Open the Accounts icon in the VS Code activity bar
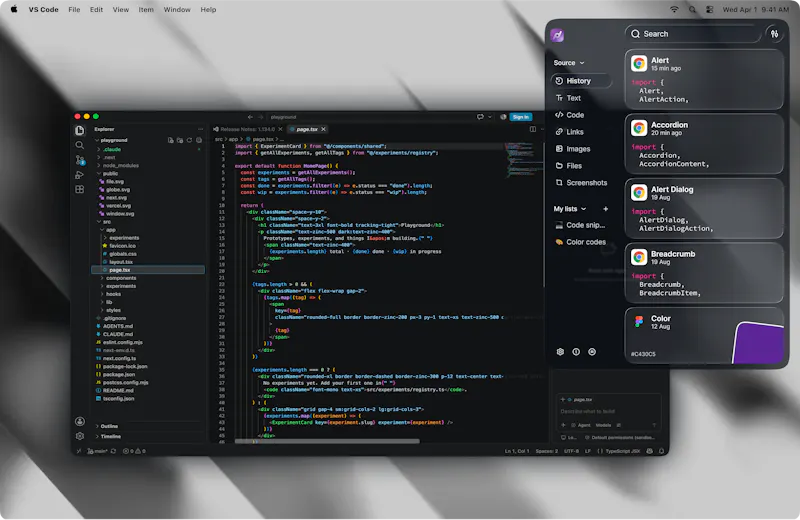800x520 pixels. pos(80,422)
